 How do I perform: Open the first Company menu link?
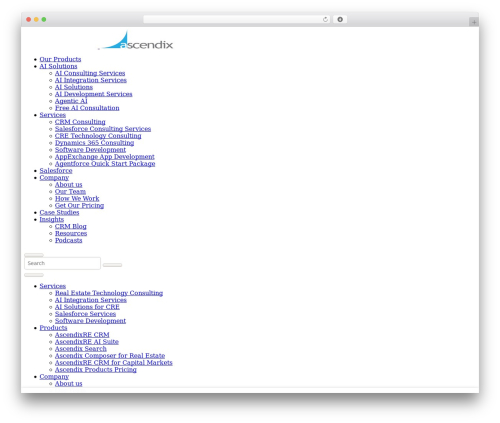(x=54, y=178)
